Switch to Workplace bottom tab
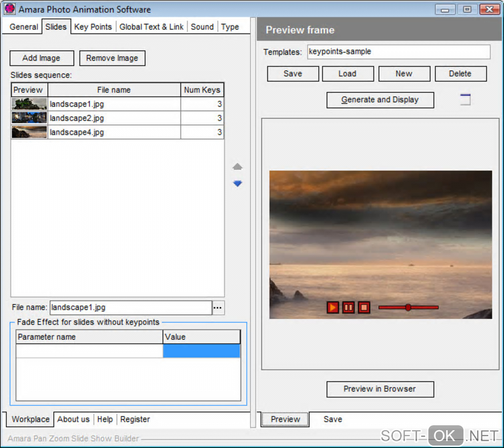Image resolution: width=504 pixels, height=448 pixels. click(31, 419)
